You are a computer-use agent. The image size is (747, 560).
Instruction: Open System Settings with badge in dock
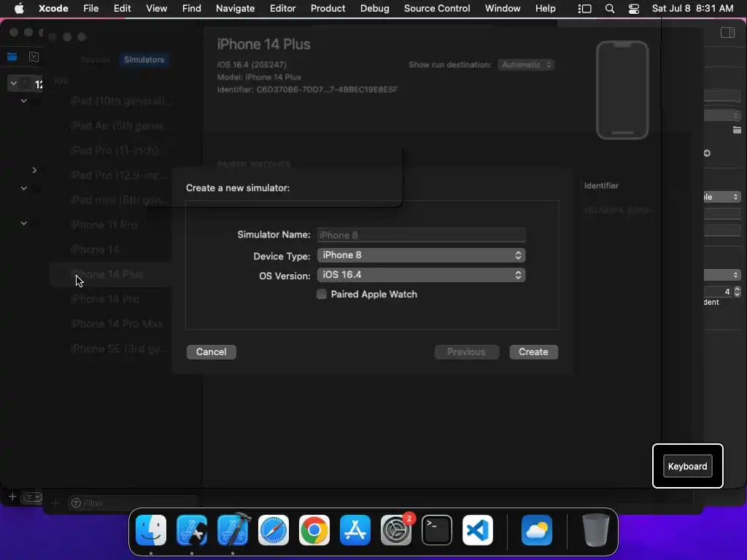click(396, 530)
